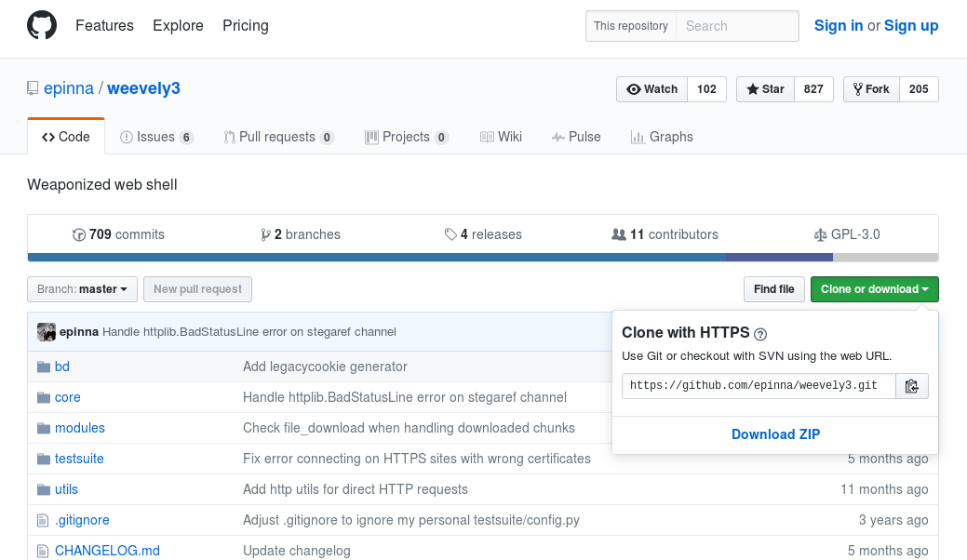Screen dimensions: 967x560
Task: Click the repository book icon beside epinna
Action: (x=33, y=88)
